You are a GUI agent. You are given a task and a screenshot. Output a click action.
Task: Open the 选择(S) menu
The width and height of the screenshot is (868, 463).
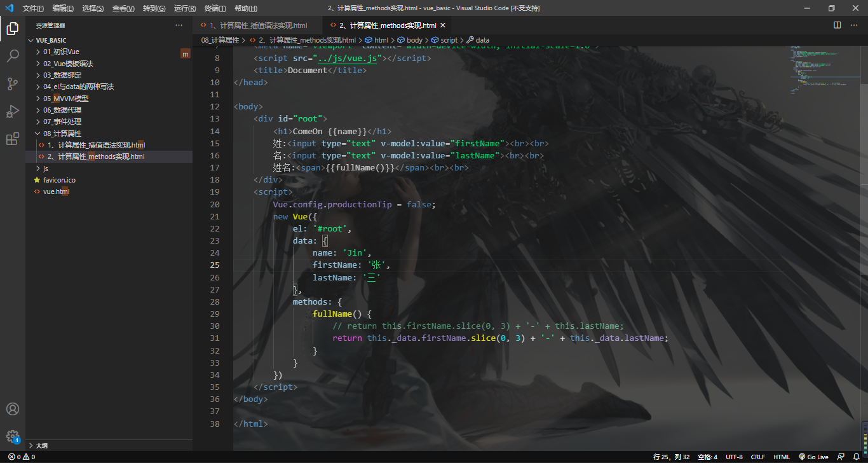coord(93,8)
